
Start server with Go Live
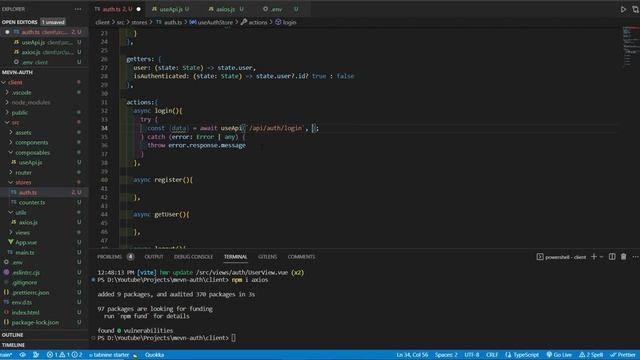pyautogui.click(x=559, y=355)
